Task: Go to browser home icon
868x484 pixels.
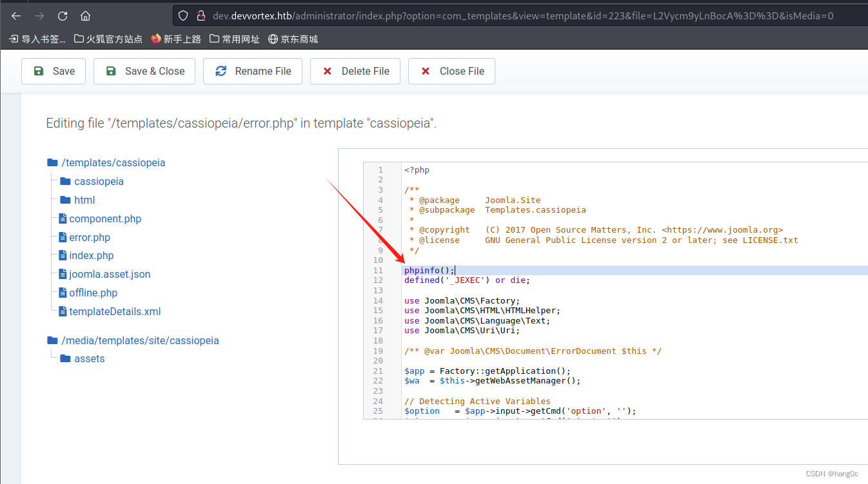Action: tap(86, 15)
